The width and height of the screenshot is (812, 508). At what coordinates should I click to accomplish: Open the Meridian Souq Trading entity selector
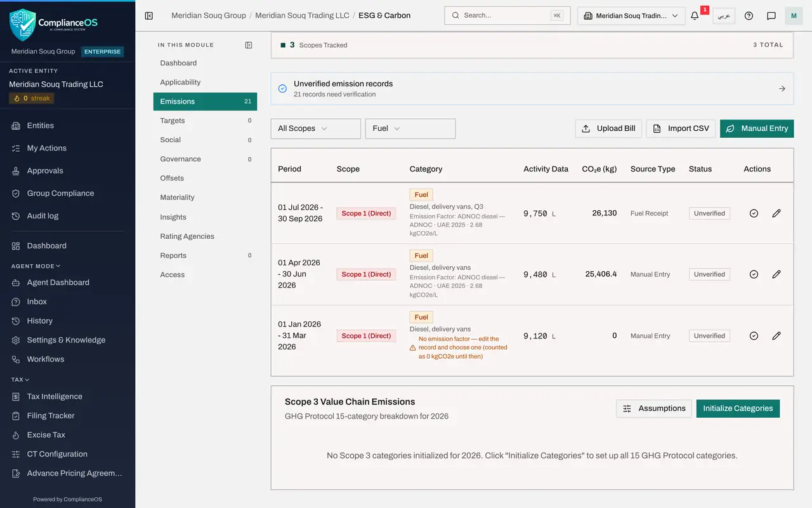click(631, 16)
